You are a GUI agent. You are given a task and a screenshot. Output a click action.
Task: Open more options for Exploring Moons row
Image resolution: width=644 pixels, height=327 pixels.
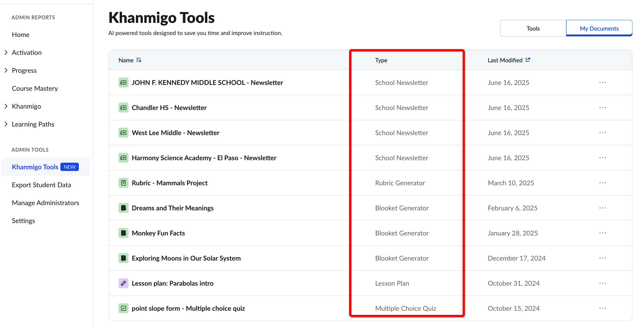click(x=603, y=258)
